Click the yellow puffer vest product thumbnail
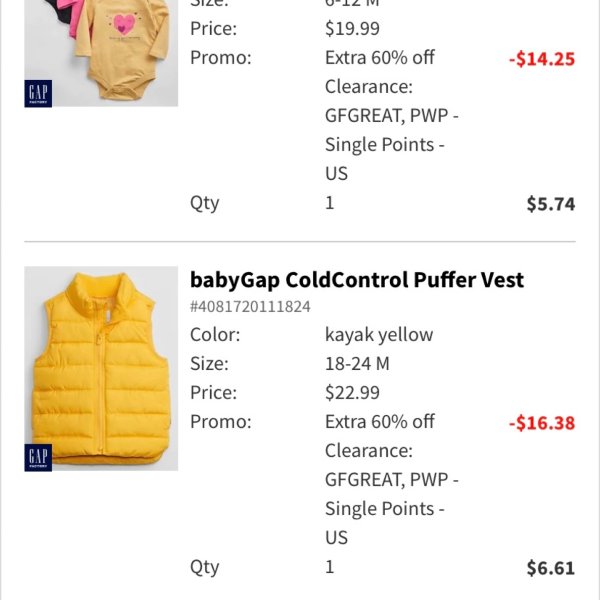 [x=101, y=368]
